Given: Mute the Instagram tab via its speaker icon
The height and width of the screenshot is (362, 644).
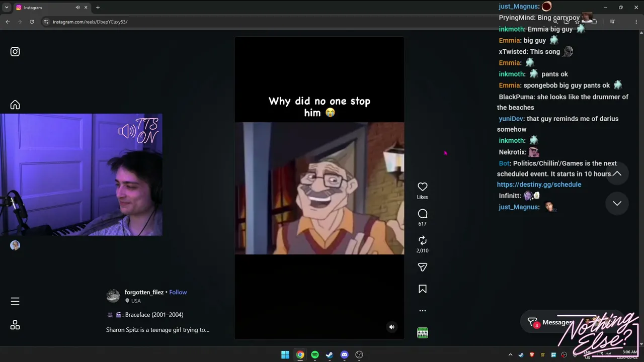Looking at the screenshot, I should tap(77, 8).
